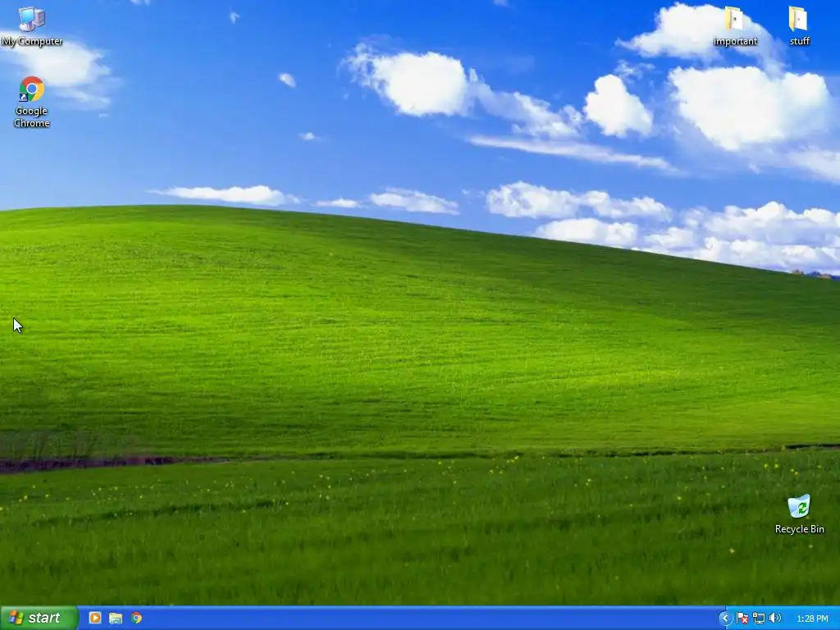Launch the media player from Quick Launch
This screenshot has width=840, height=630.
[x=95, y=618]
